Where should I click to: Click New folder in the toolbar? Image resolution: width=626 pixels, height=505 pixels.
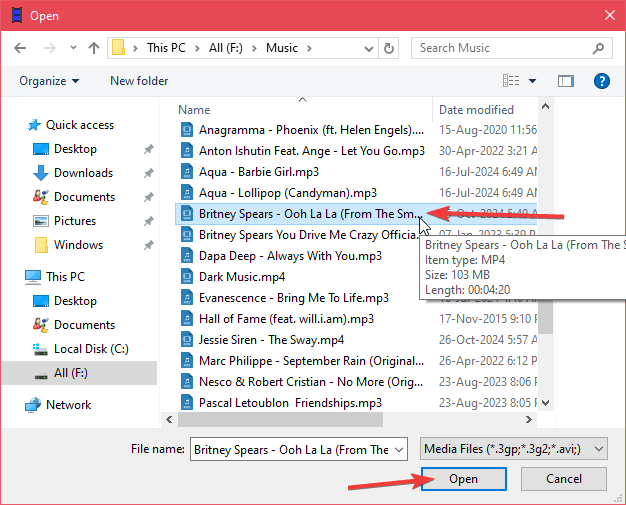pyautogui.click(x=139, y=81)
